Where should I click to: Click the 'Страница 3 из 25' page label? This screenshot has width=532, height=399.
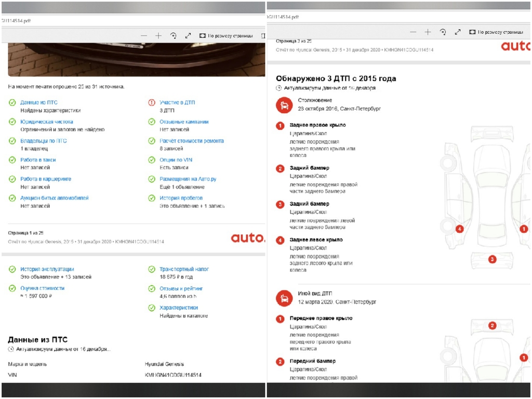point(294,41)
